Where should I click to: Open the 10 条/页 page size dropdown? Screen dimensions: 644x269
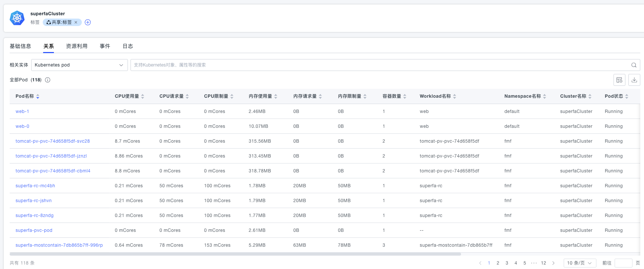[580, 263]
